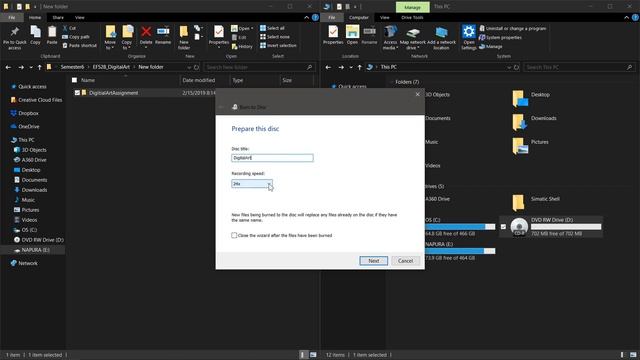Select NAPURA (E:) in navigation pane

pos(36,250)
